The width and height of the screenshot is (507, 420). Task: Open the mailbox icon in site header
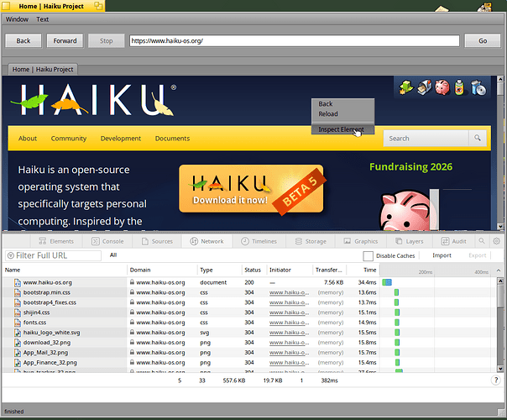(x=424, y=87)
